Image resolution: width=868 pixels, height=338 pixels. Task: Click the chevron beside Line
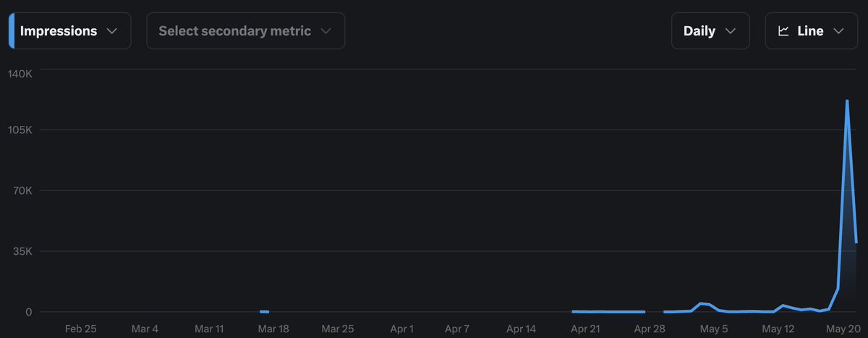[x=839, y=31]
